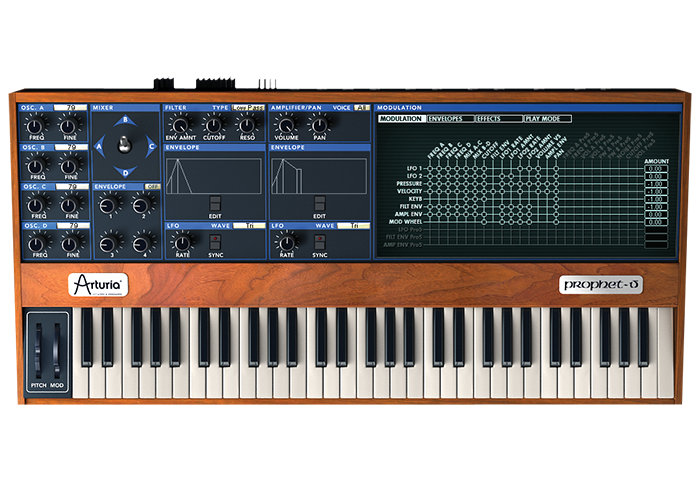
Task: Toggle LFO 1 to FREQ A matrix node
Action: (430, 168)
